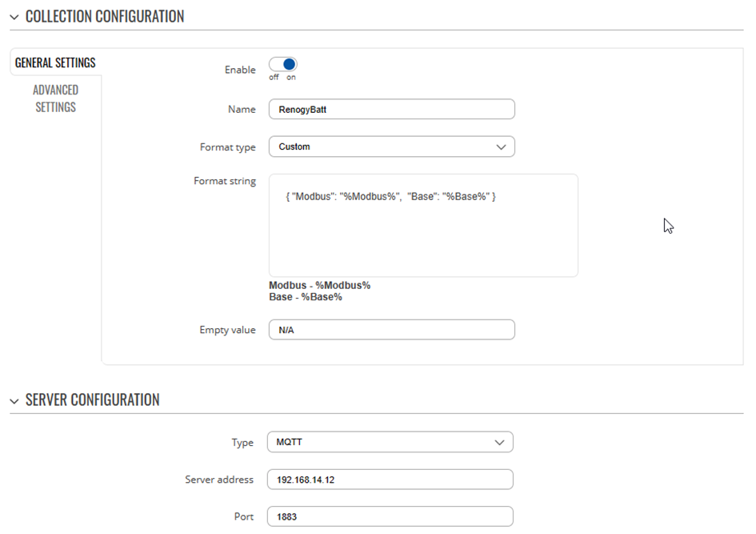Click the Server Configuration heading text
This screenshot has width=756, height=534.
pos(93,399)
